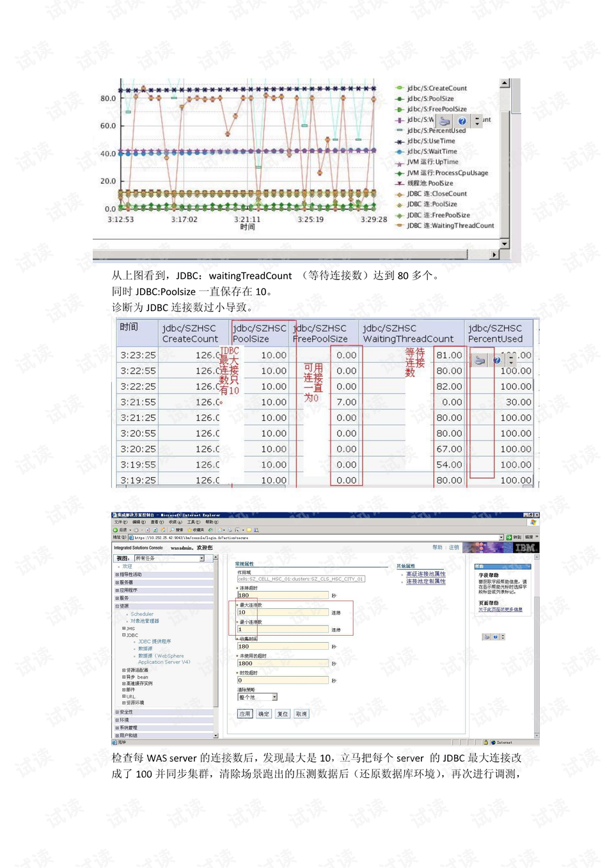Expand the 指导性活动 tree node

click(117, 574)
